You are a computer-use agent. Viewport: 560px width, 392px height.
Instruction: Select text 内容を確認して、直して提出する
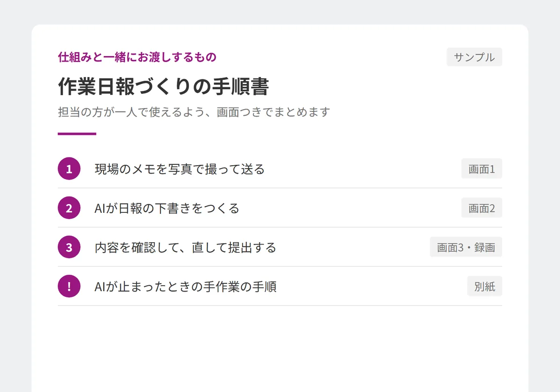[186, 247]
